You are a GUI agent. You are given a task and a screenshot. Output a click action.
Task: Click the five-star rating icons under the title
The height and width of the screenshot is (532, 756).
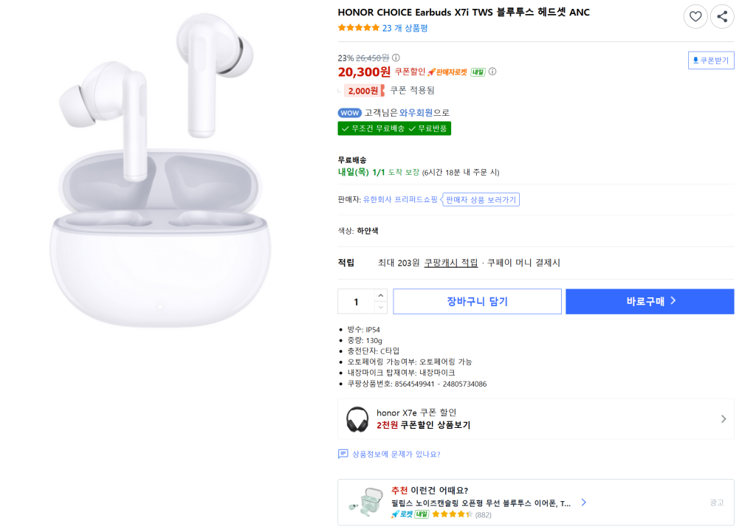tap(359, 28)
